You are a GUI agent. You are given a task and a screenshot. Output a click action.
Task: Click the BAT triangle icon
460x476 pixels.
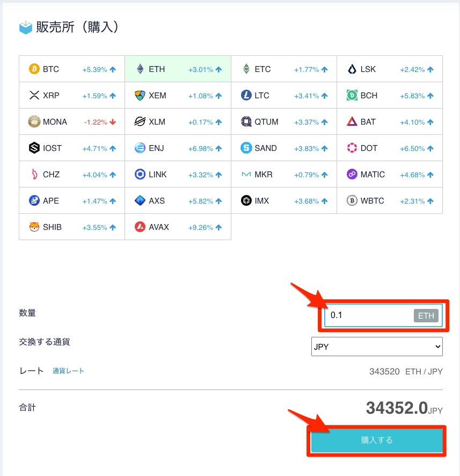pyautogui.click(x=352, y=121)
